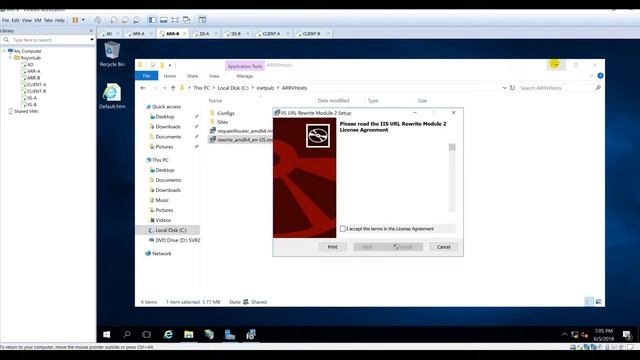Viewport: 640px width, 360px height.
Task: Open the Explorer Share ribbon tab
Action: click(193, 76)
